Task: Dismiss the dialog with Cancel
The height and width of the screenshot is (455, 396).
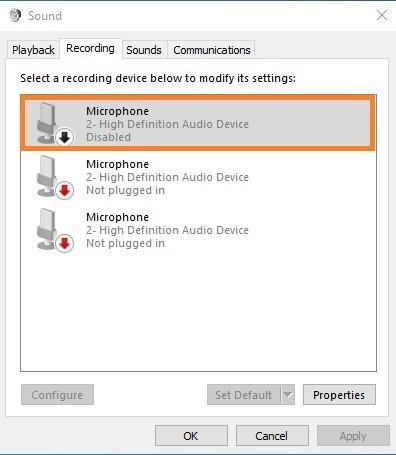Action: pyautogui.click(x=272, y=436)
